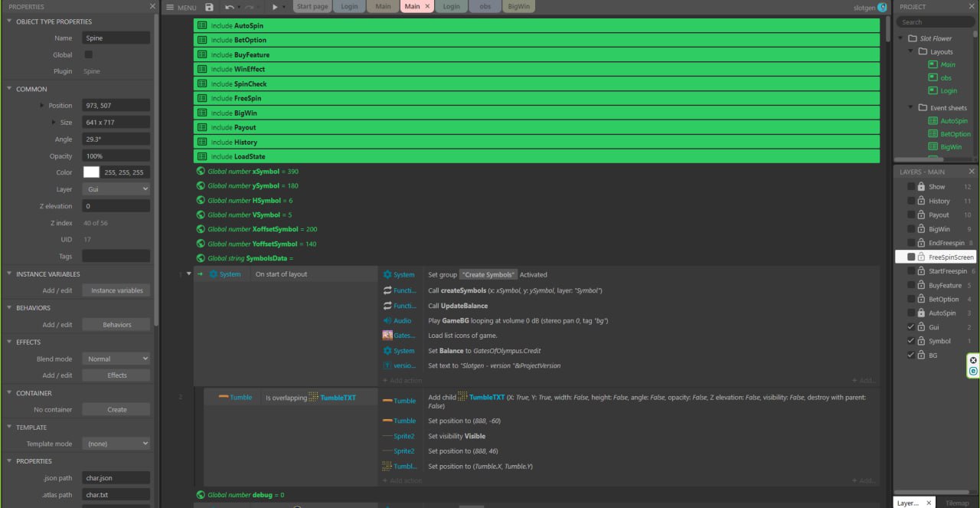Click the Audio speaker icon in actions
Viewport: 980px width, 508px height.
point(387,320)
